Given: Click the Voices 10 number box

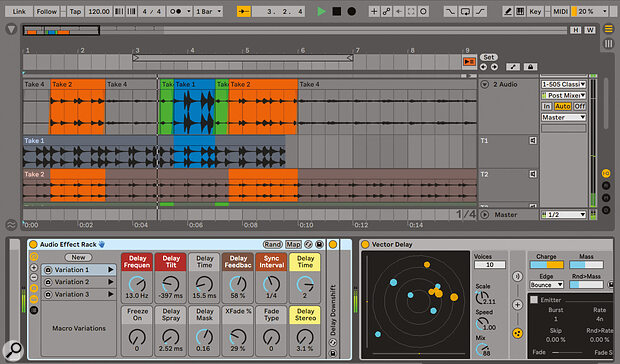Looking at the screenshot, I should click(x=490, y=265).
